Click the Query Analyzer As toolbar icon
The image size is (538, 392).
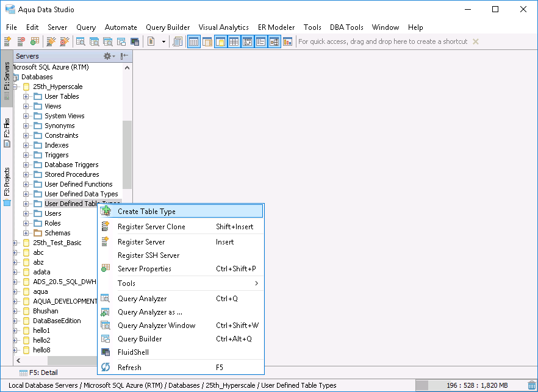95,41
